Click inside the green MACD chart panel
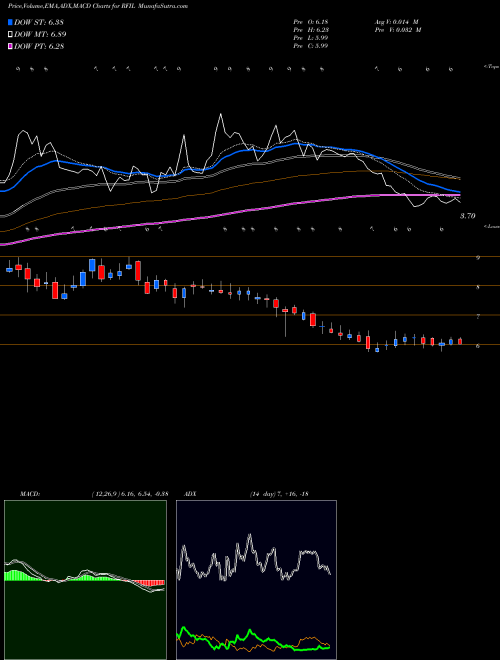The image size is (500, 660). click(85, 580)
